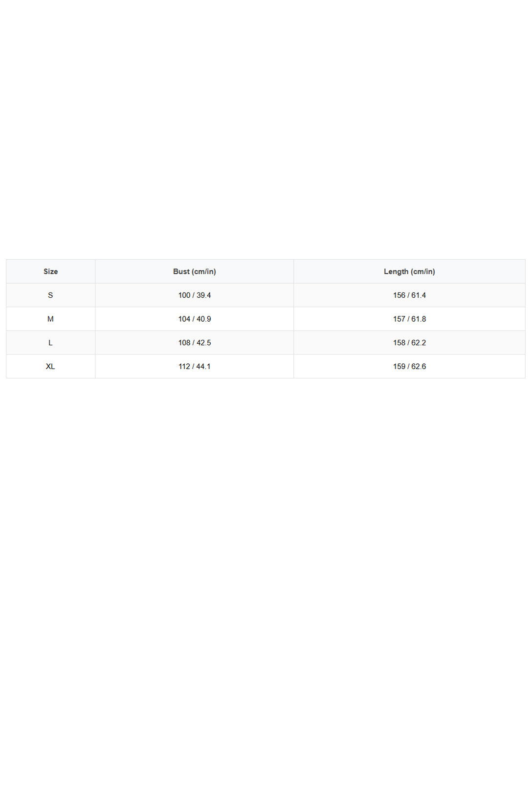Screen dimensions: 532x798
Task: Click the 61.8 inch length measurement
Action: click(x=419, y=319)
